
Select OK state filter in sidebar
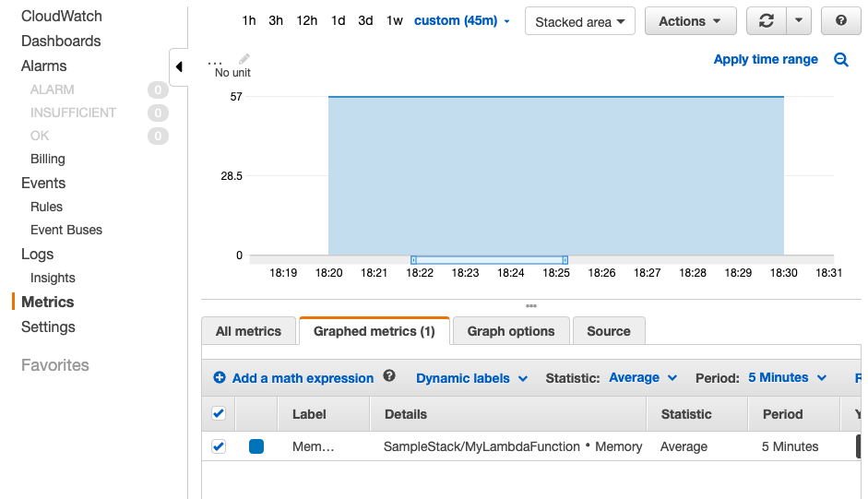coord(40,136)
